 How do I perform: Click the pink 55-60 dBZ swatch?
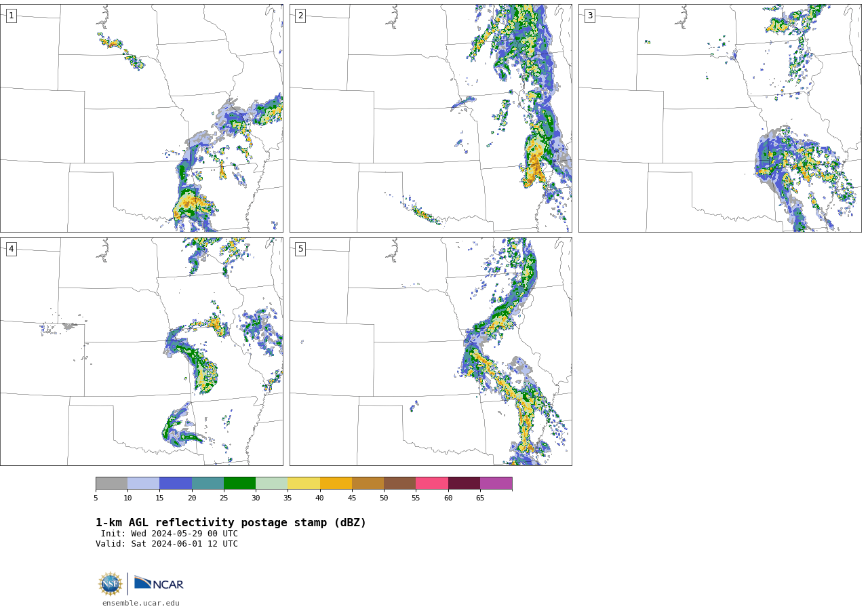point(432,483)
